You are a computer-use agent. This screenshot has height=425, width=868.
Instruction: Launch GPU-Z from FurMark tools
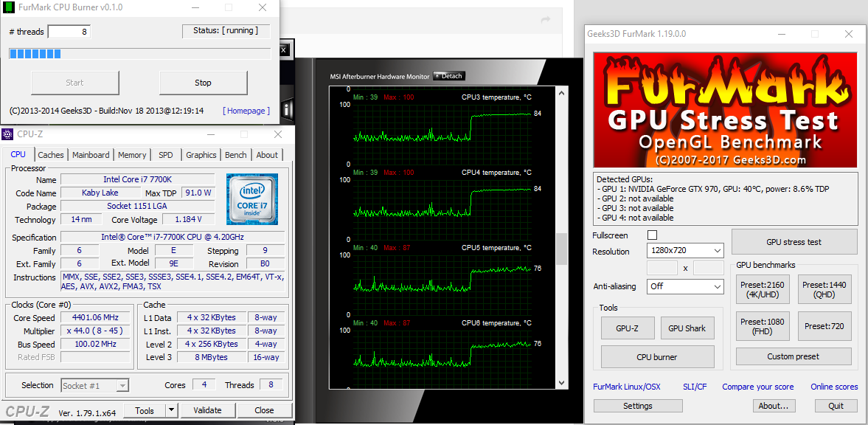point(628,328)
